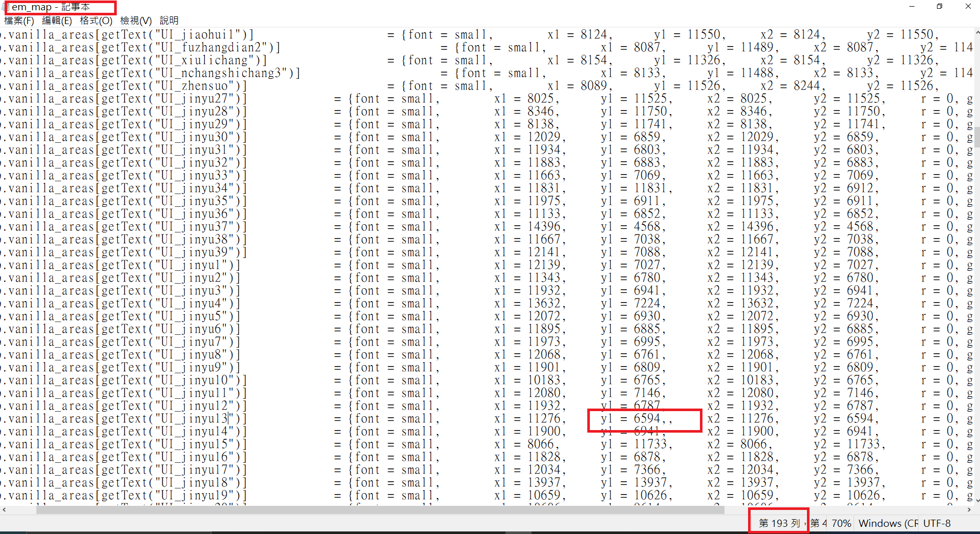The height and width of the screenshot is (534, 980).
Task: Click the UI_jinyu3 text
Action: coord(191,291)
